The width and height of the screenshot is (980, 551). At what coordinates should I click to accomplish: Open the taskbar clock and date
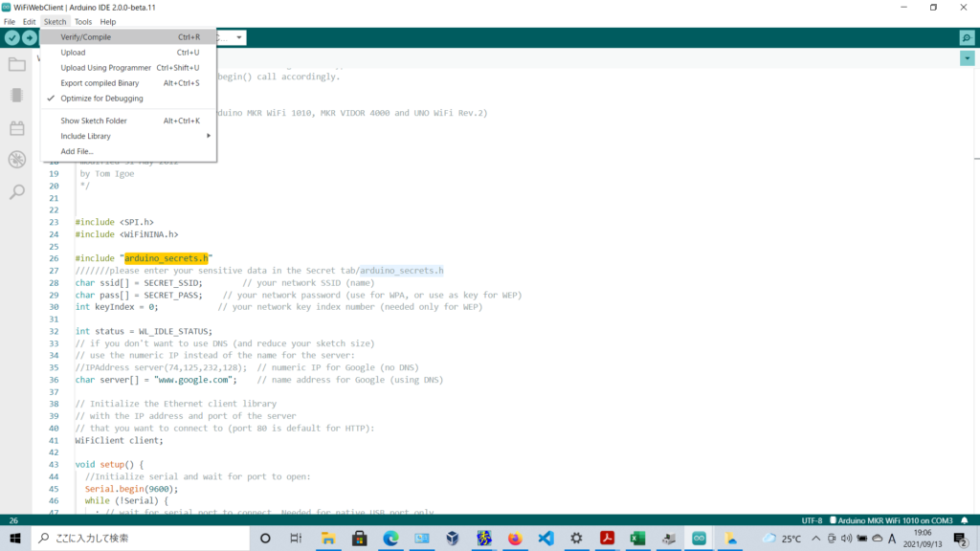click(923, 538)
